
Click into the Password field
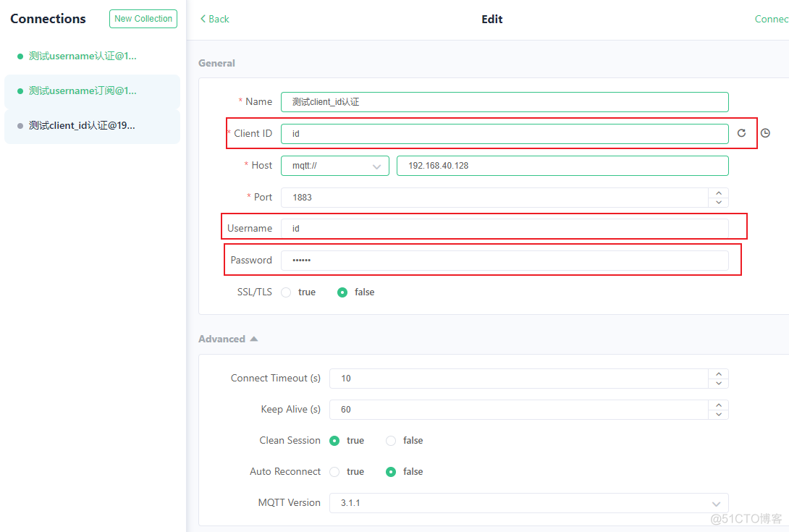pos(505,261)
